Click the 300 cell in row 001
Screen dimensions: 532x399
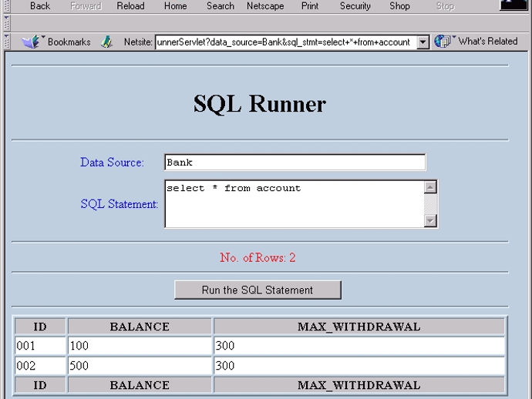click(359, 346)
